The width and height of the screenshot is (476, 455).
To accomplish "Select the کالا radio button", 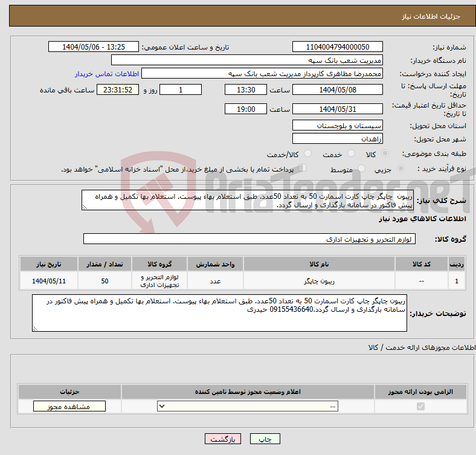I will (385, 154).
